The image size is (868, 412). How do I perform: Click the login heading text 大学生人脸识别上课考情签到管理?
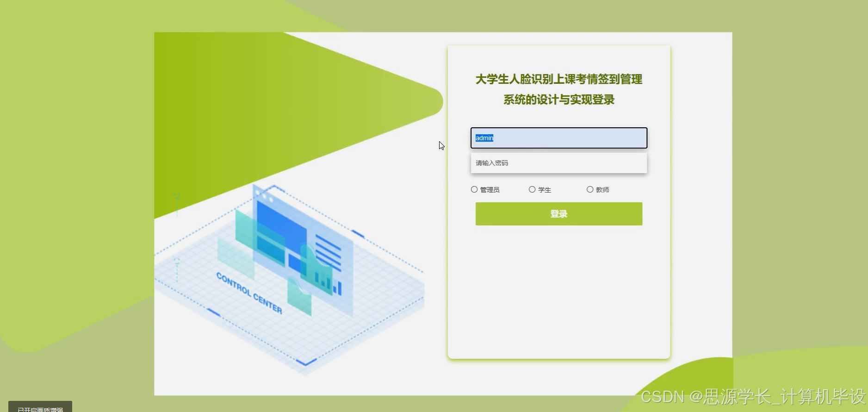click(559, 79)
